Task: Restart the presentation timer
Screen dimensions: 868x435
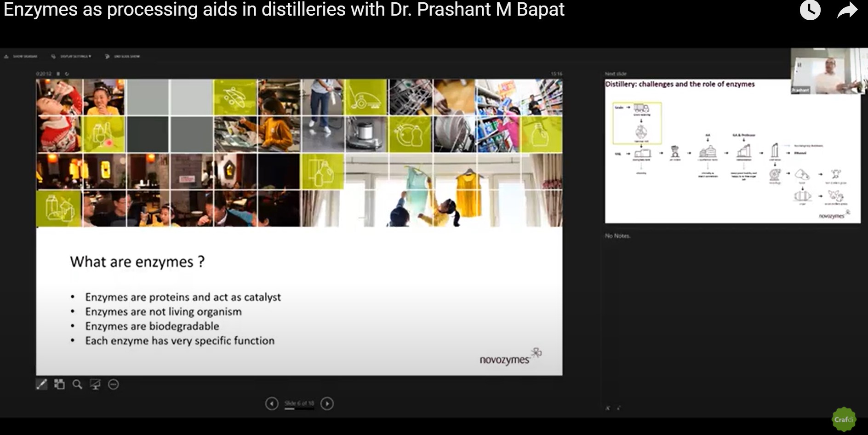Action: click(67, 74)
